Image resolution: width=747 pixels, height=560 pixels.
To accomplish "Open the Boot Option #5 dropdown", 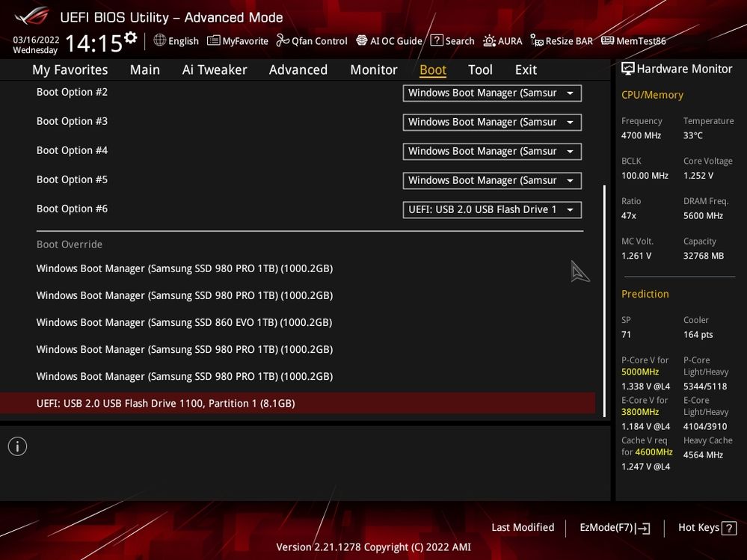I will (x=492, y=180).
